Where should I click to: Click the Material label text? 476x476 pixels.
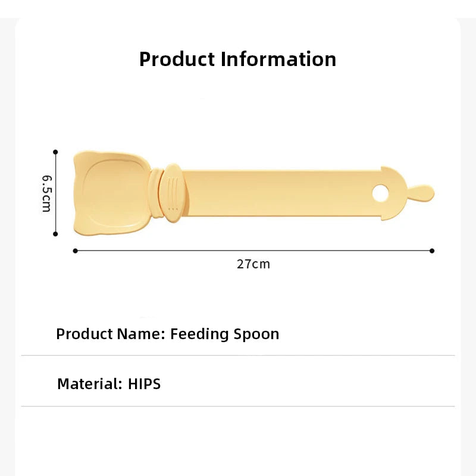pyautogui.click(x=89, y=384)
